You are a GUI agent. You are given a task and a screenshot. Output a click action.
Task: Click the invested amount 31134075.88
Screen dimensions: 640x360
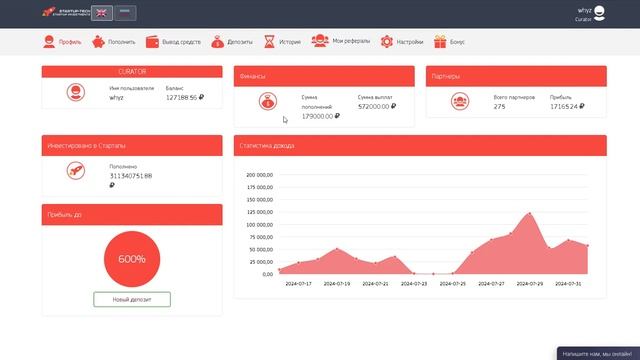tap(131, 176)
